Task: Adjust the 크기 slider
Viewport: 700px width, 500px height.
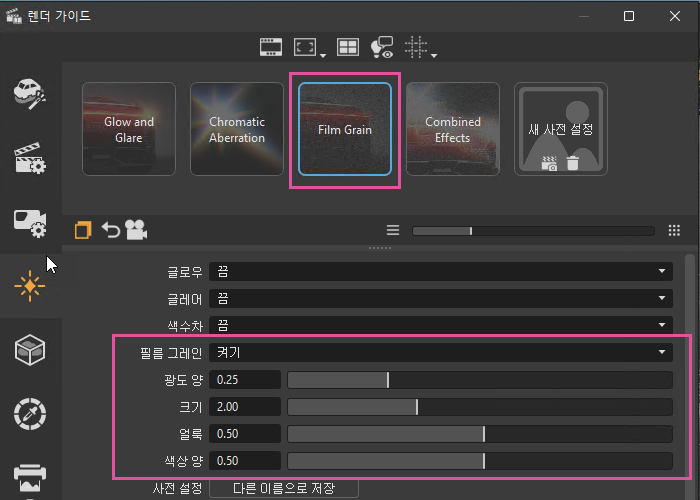Action: [480, 407]
